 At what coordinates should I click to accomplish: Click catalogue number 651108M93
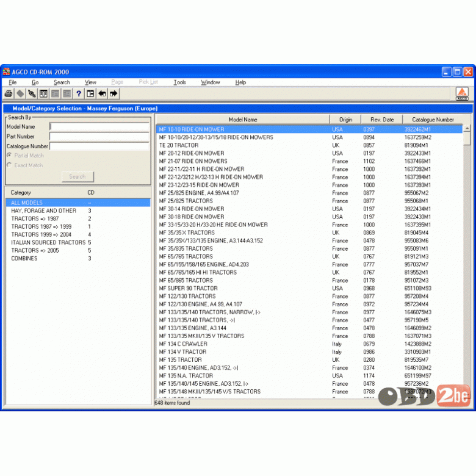[417, 288]
